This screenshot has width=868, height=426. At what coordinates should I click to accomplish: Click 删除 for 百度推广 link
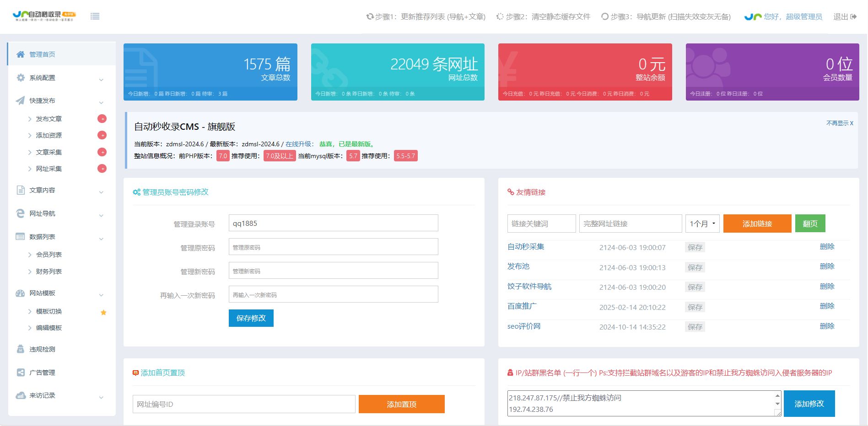(x=827, y=306)
